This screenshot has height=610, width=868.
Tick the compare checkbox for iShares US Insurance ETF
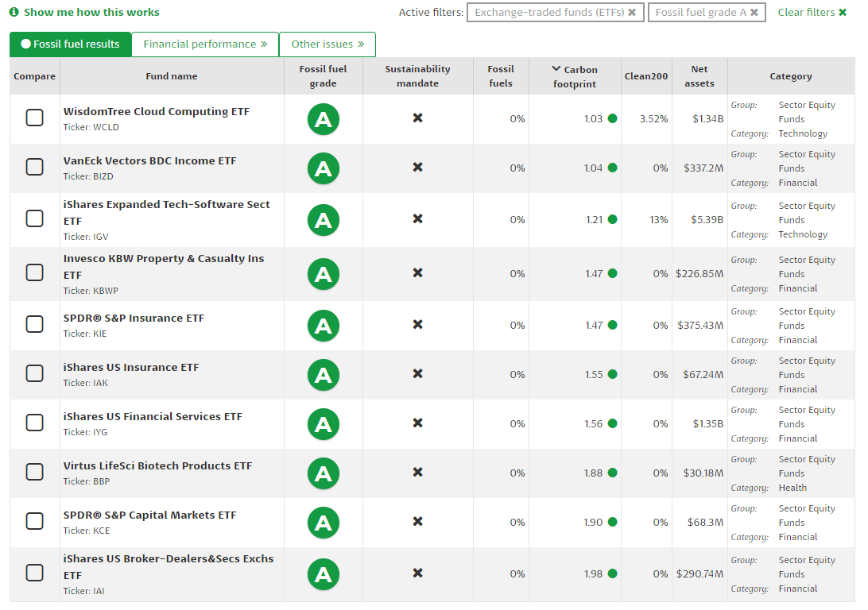pyautogui.click(x=35, y=374)
